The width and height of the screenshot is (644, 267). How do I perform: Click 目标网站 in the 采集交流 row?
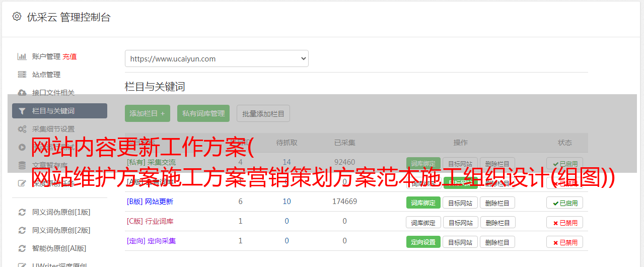460,164
